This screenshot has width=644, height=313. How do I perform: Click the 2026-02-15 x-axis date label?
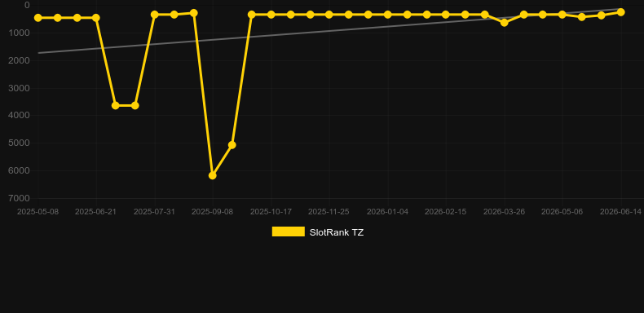pyautogui.click(x=445, y=212)
